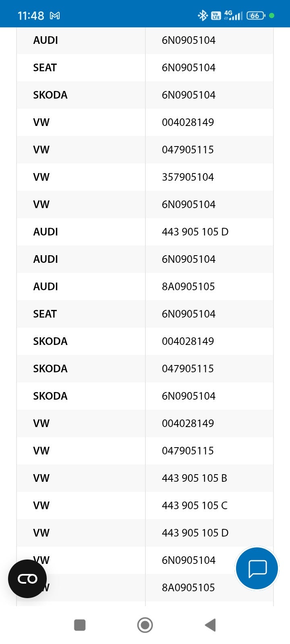
Task: Tap the Bluetooth status icon
Action: tap(202, 16)
